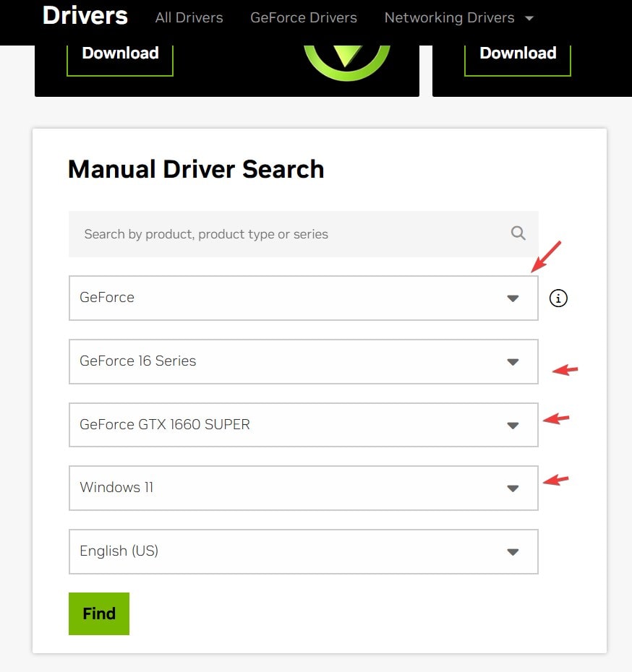
Task: Open the GeForce 16 Series dropdown
Action: coord(304,361)
